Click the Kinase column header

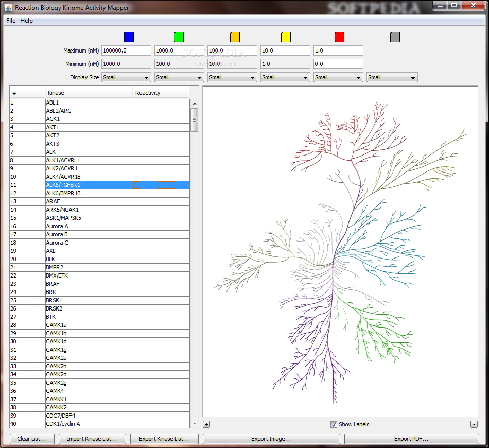point(89,93)
